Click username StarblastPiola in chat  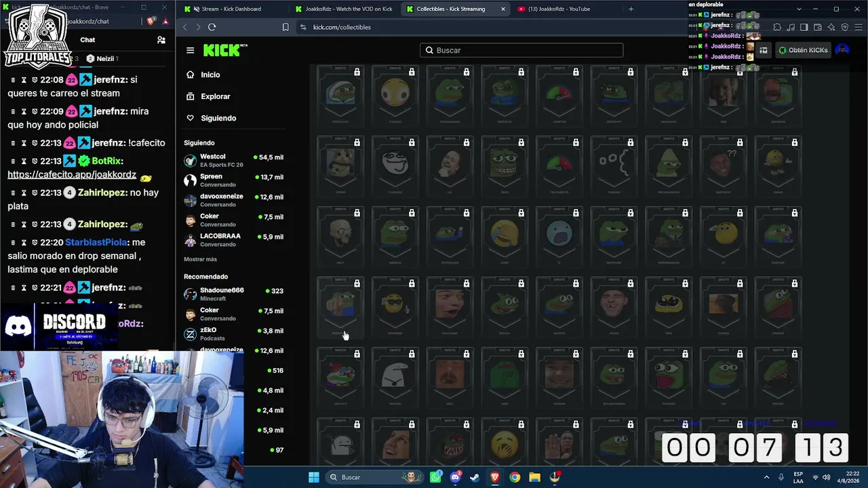pyautogui.click(x=96, y=242)
